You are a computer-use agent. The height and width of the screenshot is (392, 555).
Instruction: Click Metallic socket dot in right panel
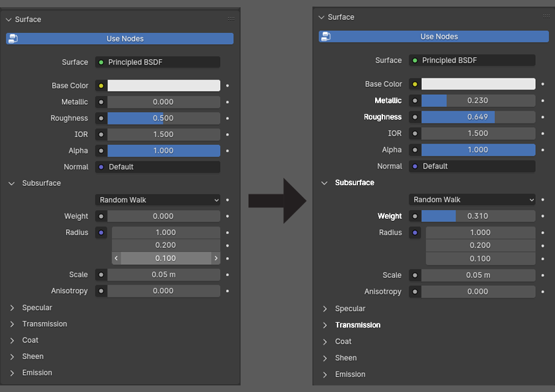415,101
